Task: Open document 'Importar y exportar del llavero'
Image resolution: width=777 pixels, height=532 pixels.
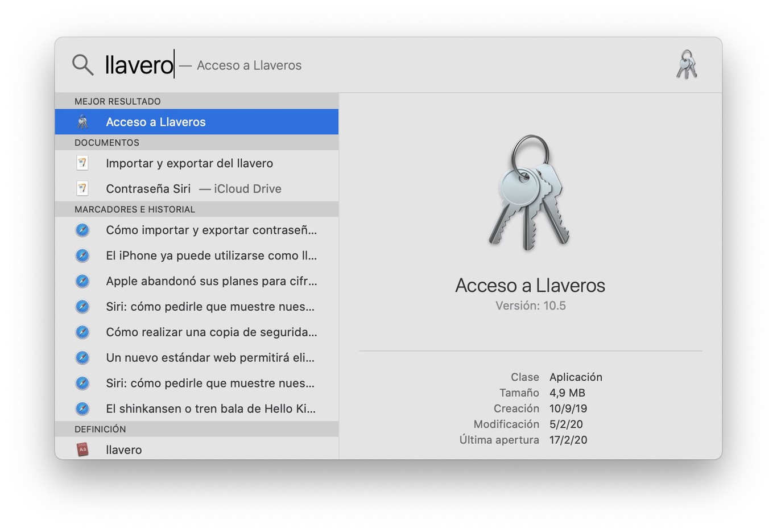Action: pos(197,163)
